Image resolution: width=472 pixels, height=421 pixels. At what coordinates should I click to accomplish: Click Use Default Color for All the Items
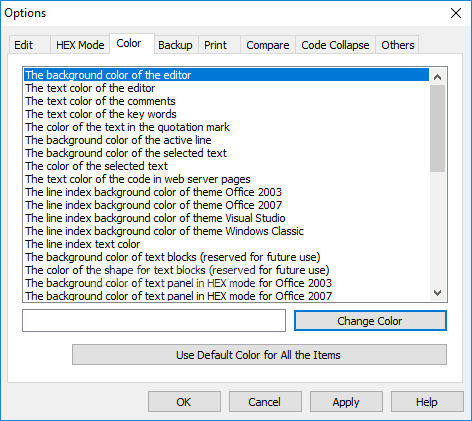(259, 355)
